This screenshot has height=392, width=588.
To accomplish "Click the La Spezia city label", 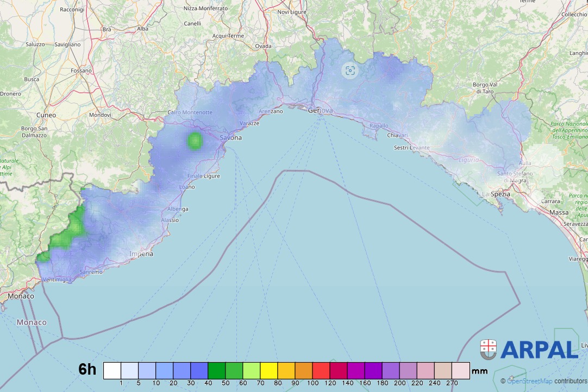I will click(496, 194).
